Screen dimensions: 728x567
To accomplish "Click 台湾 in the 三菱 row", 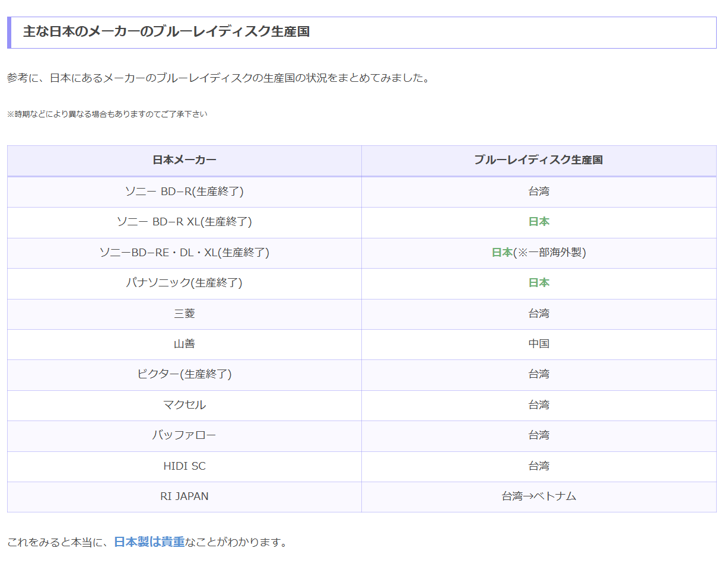I will [539, 314].
